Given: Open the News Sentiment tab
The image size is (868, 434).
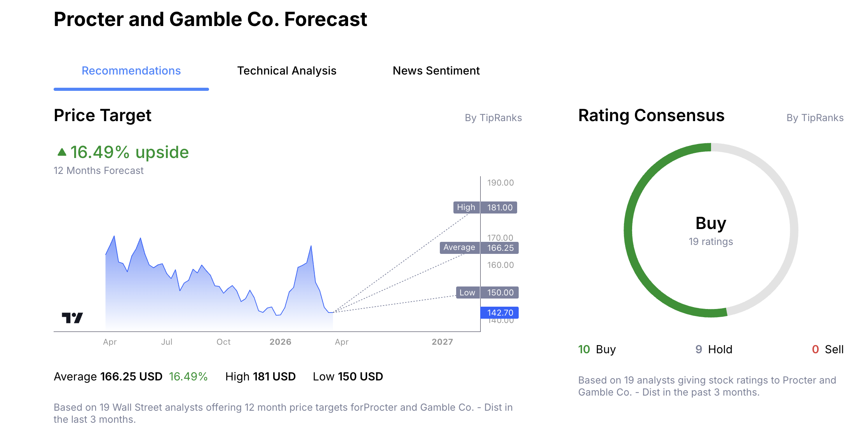Looking at the screenshot, I should click(436, 71).
